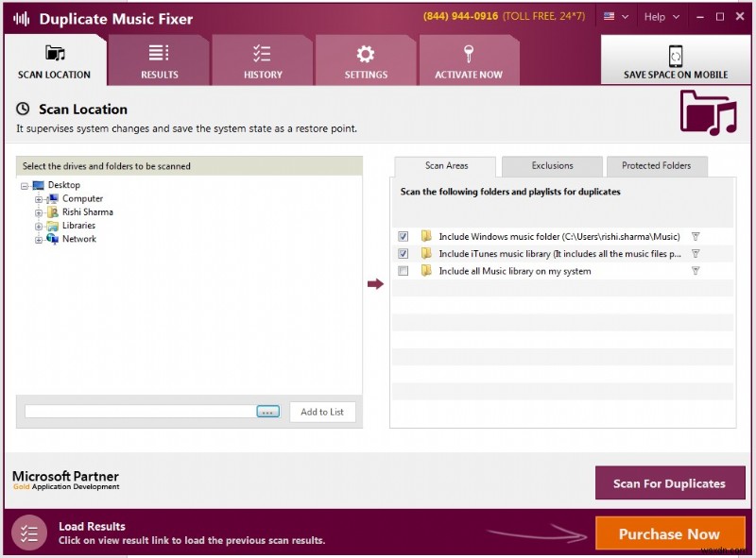
Task: Click filter icon for iTunes music library row
Action: click(x=696, y=254)
